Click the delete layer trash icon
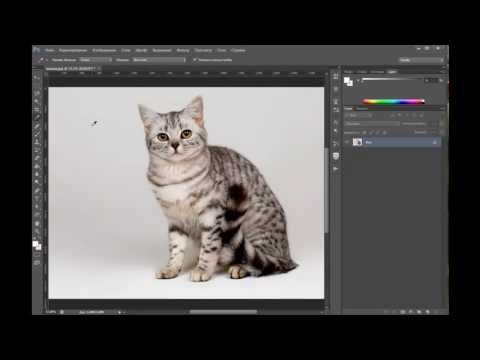 click(436, 312)
